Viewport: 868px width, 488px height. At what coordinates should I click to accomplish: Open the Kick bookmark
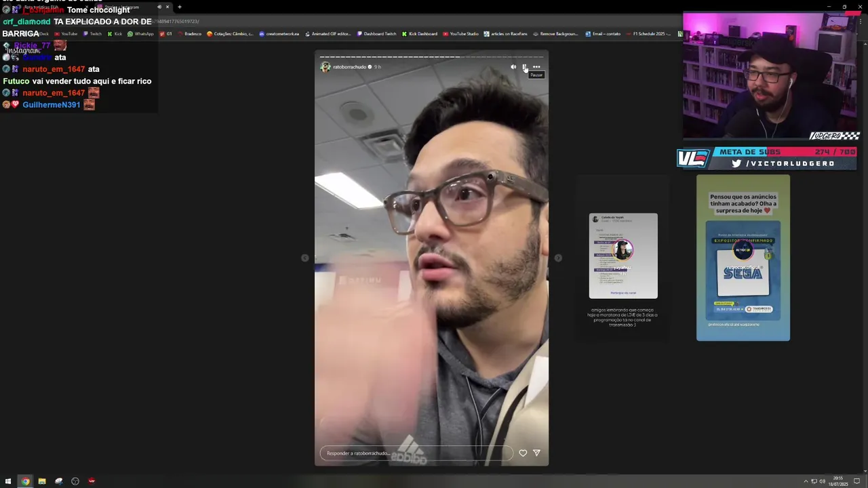(115, 34)
